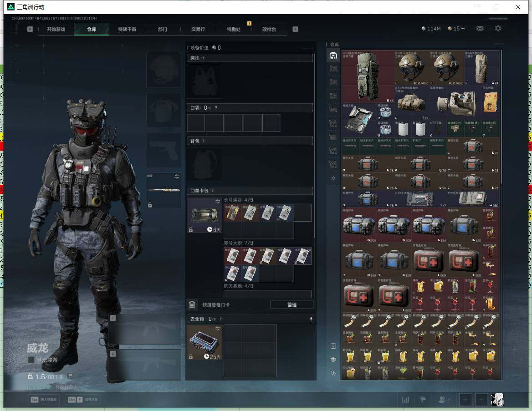Select the empty body armor slot

164,111
